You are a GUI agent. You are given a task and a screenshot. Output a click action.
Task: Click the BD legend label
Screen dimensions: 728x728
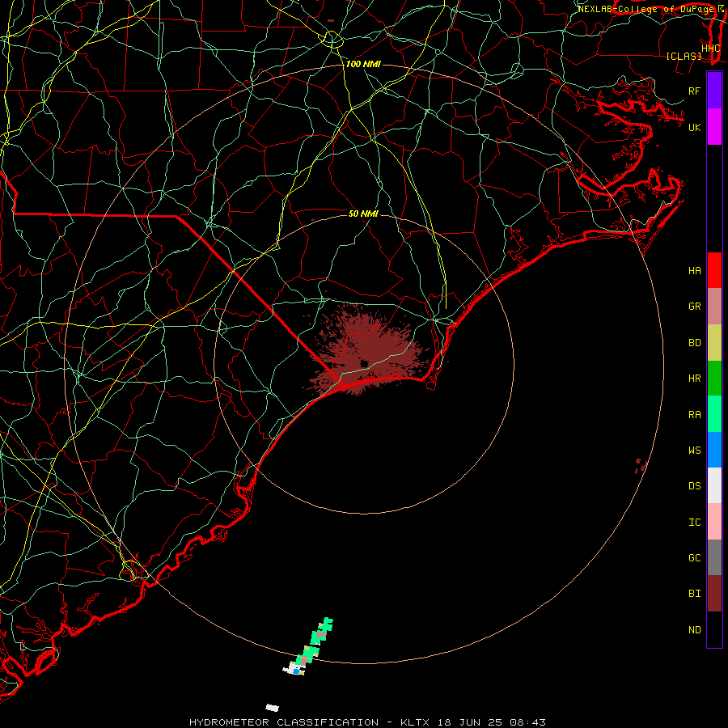tap(695, 343)
